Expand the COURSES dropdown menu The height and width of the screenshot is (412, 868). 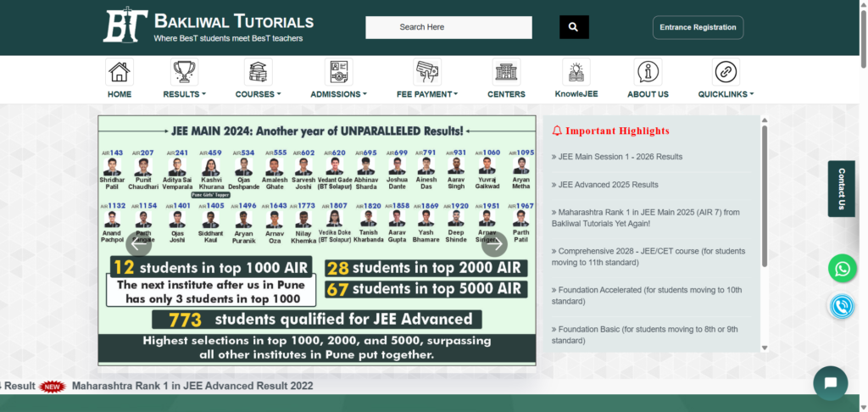click(258, 94)
